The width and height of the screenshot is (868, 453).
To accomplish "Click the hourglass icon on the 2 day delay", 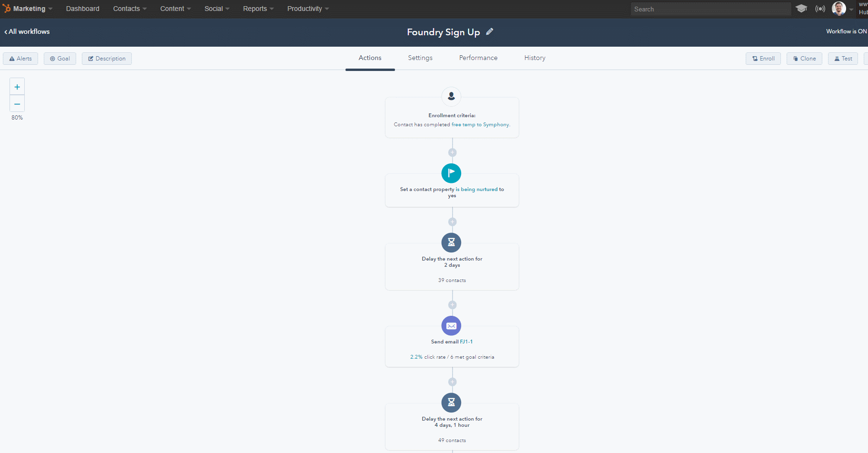I will 451,242.
